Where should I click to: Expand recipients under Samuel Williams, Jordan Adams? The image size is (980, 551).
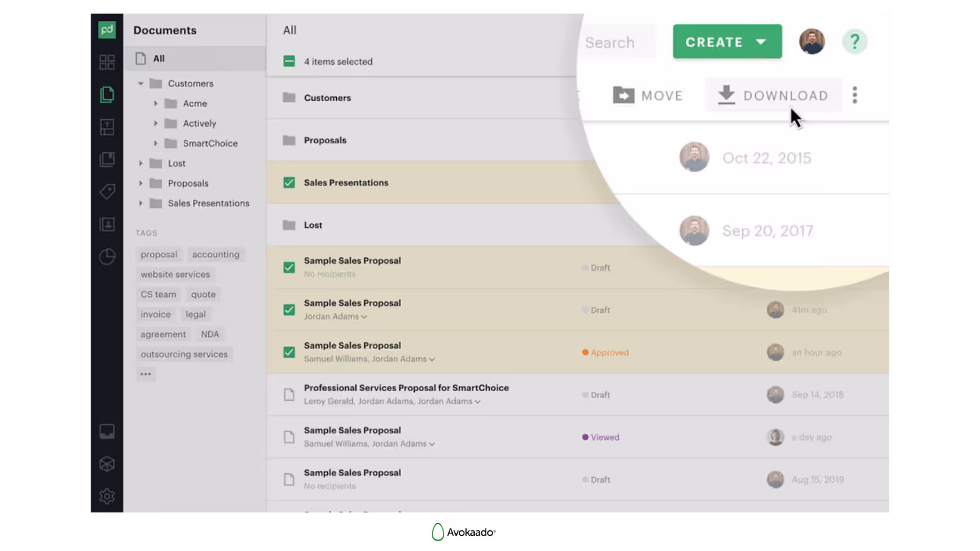[x=432, y=359]
